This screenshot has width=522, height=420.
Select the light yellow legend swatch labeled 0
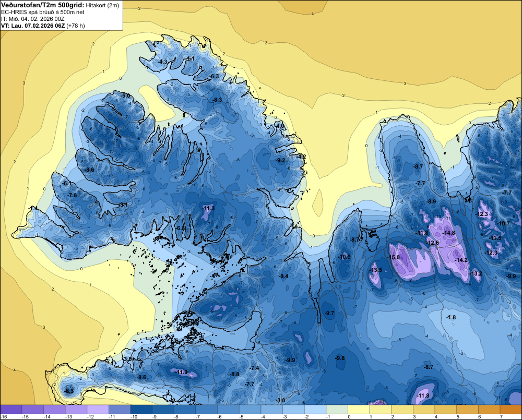(x=358, y=410)
